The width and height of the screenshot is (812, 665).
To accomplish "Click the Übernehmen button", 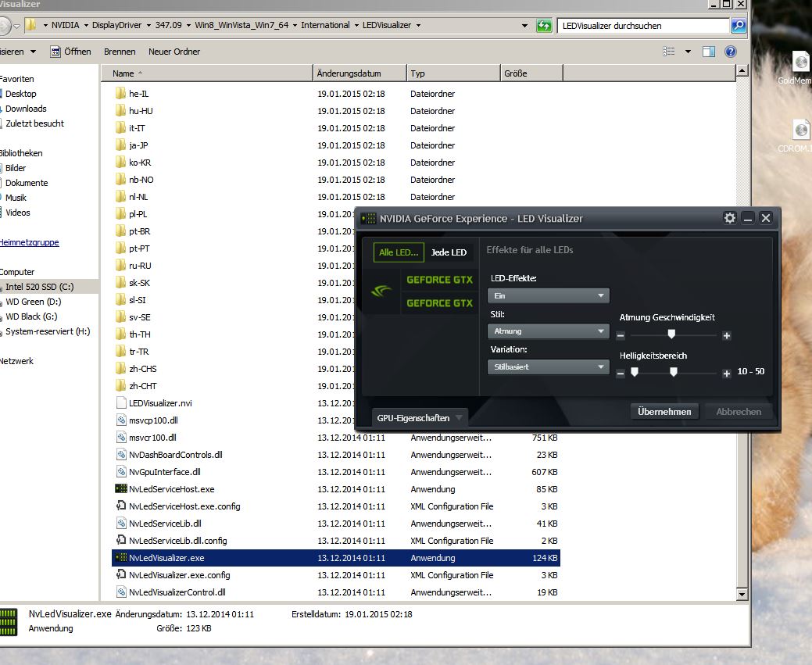I will 664,411.
